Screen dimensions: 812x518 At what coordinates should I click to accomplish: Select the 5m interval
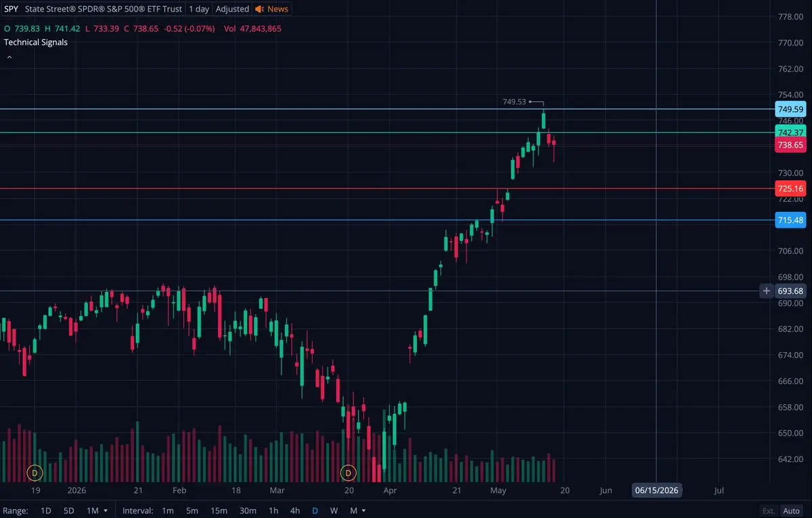point(192,511)
